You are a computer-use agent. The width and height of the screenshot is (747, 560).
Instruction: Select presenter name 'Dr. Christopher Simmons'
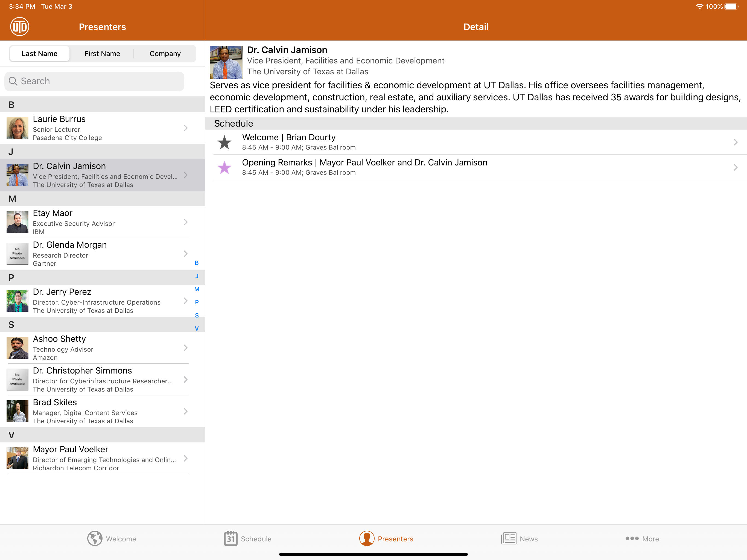click(82, 371)
